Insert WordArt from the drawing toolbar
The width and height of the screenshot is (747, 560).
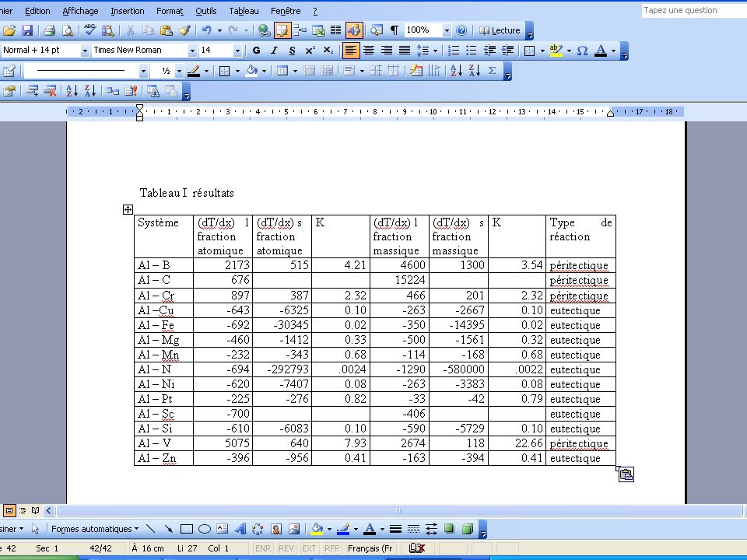tap(240, 529)
